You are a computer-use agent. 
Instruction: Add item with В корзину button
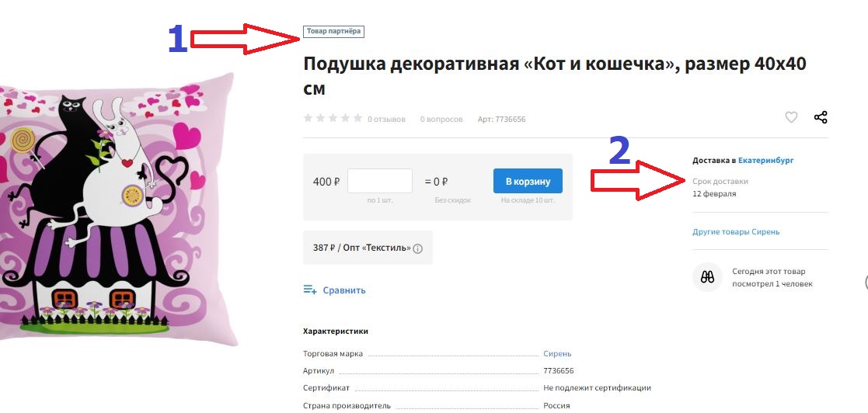(528, 181)
